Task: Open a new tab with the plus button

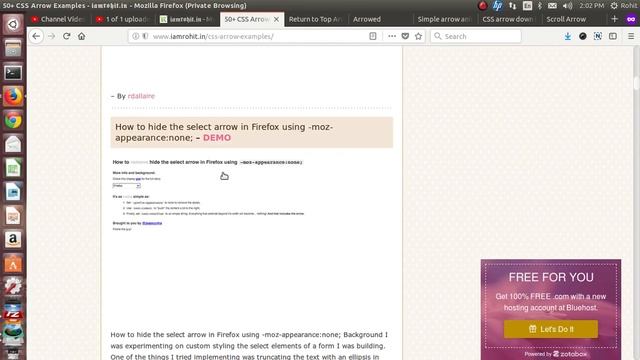Action: pyautogui.click(x=614, y=19)
